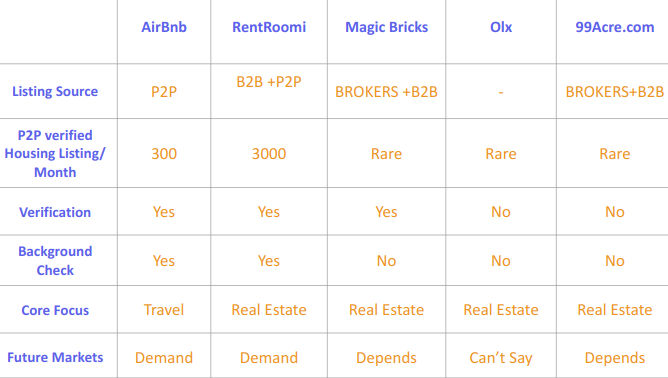Select the Can't Say cell under Olx
668x378 pixels.
501,358
